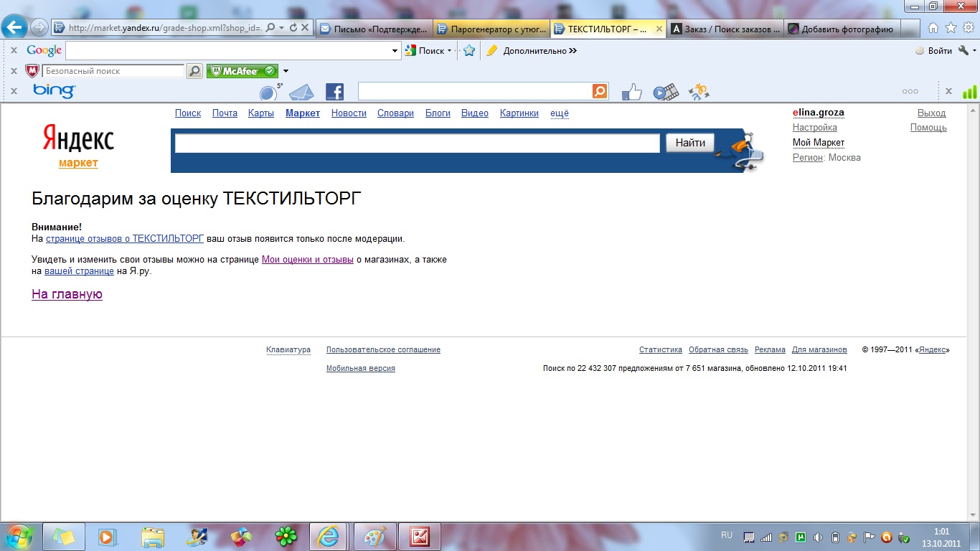Click the volume speaker tray icon
The width and height of the screenshot is (980, 551).
point(818,537)
